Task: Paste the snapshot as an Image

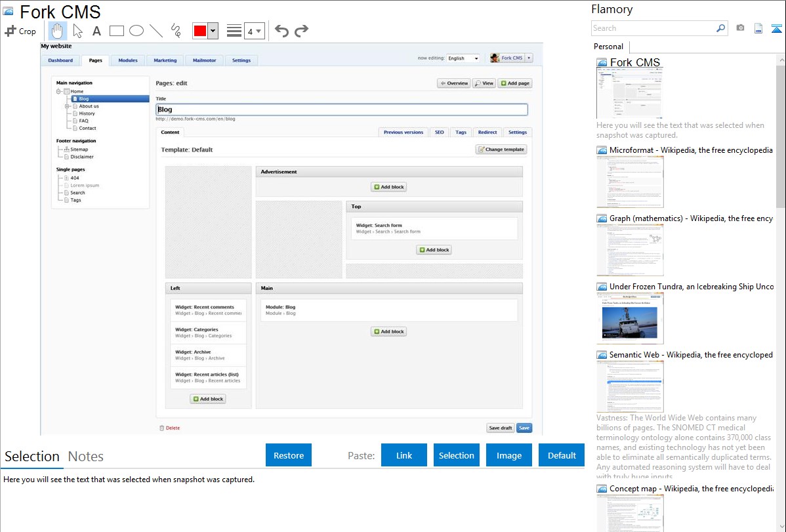Action: point(509,455)
